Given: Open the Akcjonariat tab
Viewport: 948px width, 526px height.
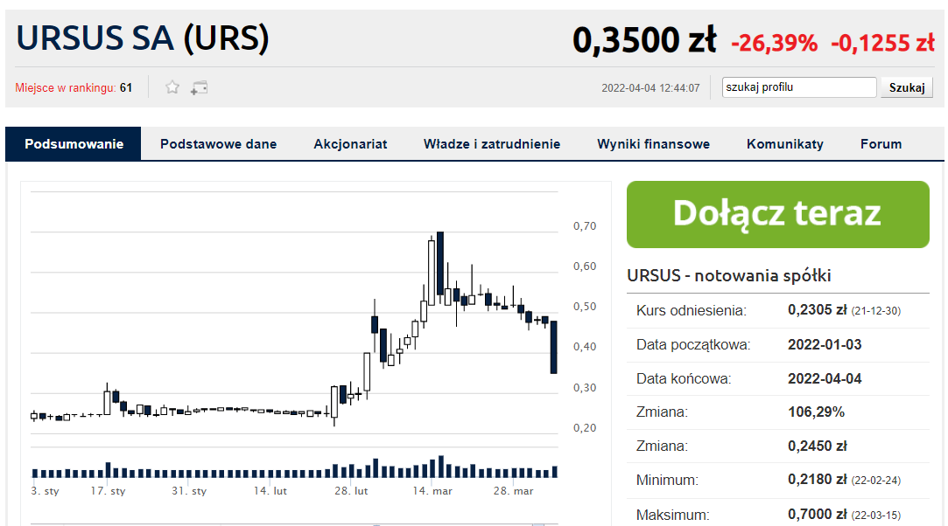Looking at the screenshot, I should [x=350, y=144].
